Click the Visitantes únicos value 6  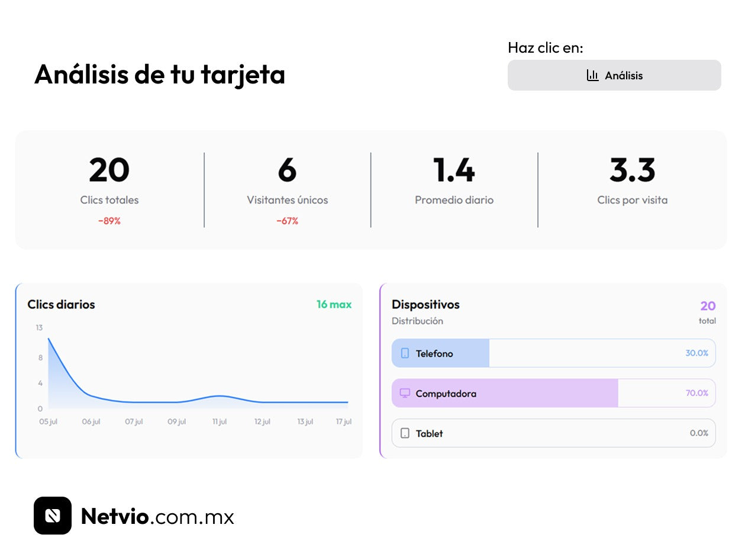287,170
